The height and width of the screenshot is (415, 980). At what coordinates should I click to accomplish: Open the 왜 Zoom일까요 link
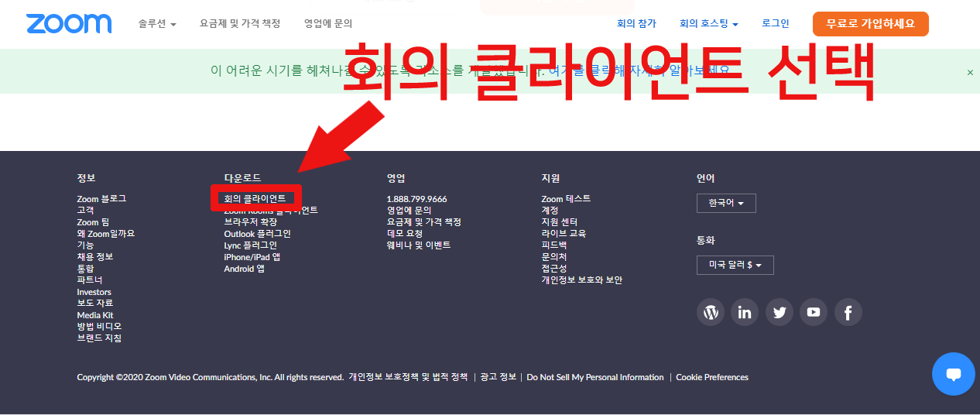coord(106,233)
